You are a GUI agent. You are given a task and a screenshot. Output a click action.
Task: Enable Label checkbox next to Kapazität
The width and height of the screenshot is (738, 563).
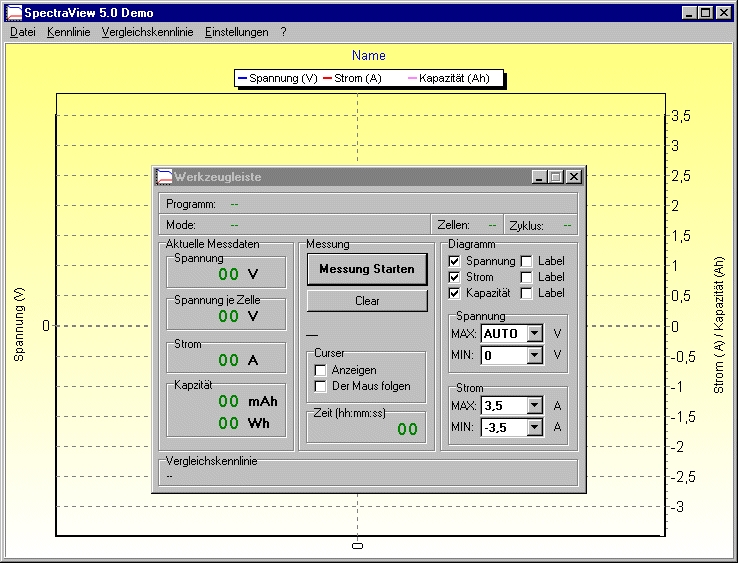(526, 293)
